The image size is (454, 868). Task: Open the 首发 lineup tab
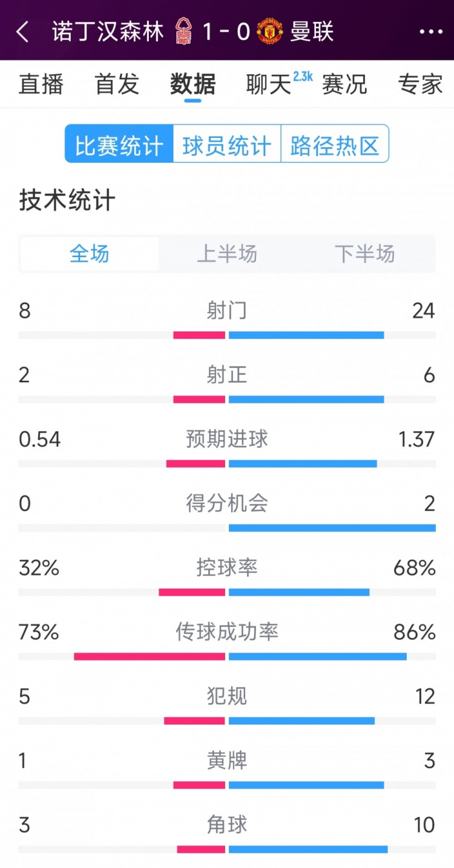[117, 84]
